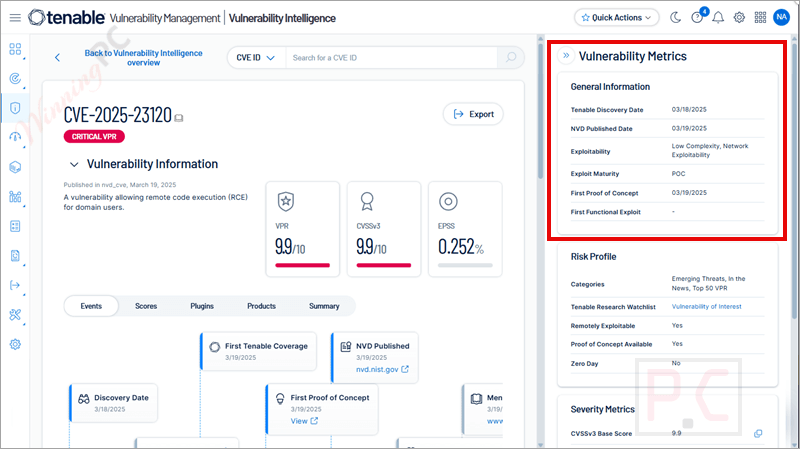Open the radar scan icon in sidebar
Screen dimensions: 800x449
click(x=15, y=79)
